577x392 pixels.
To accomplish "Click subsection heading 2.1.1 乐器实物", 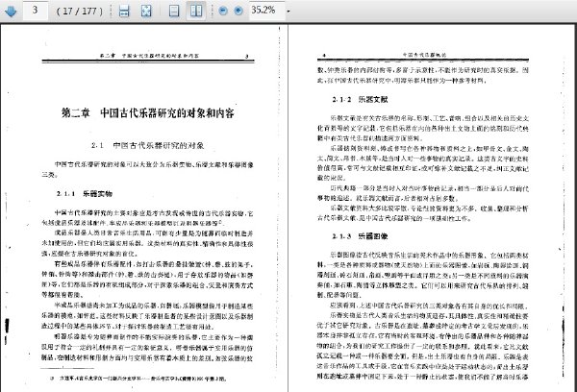I will [x=85, y=194].
